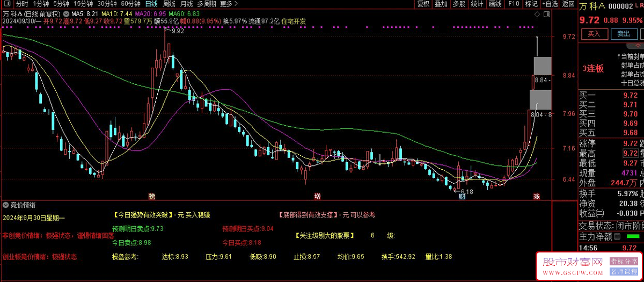Open the 多股 multi-stock view

[459, 4]
